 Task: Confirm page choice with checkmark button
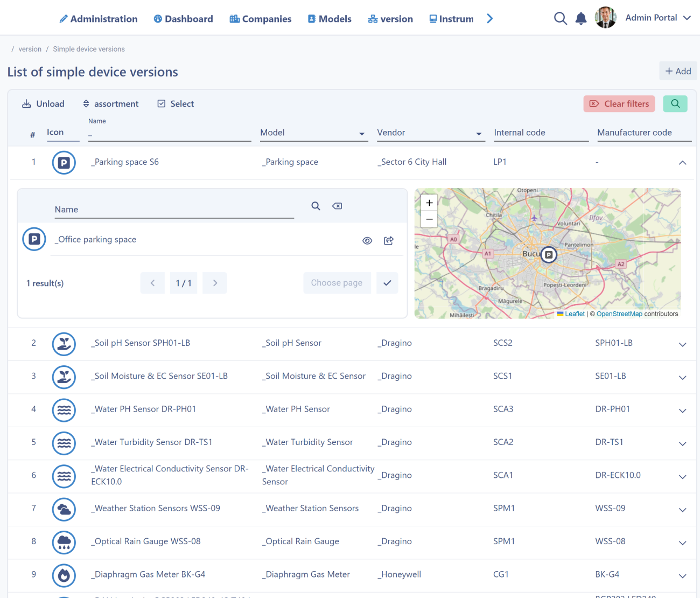[x=387, y=283]
